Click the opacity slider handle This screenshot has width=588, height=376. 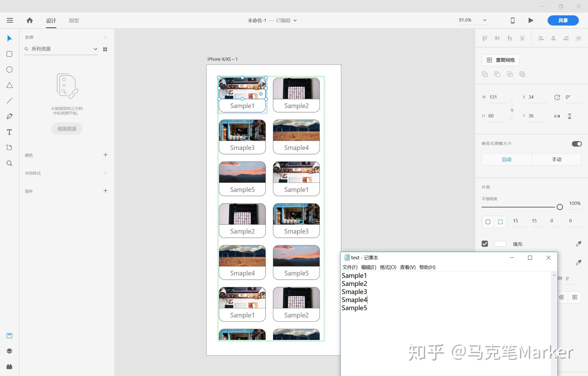pos(559,207)
